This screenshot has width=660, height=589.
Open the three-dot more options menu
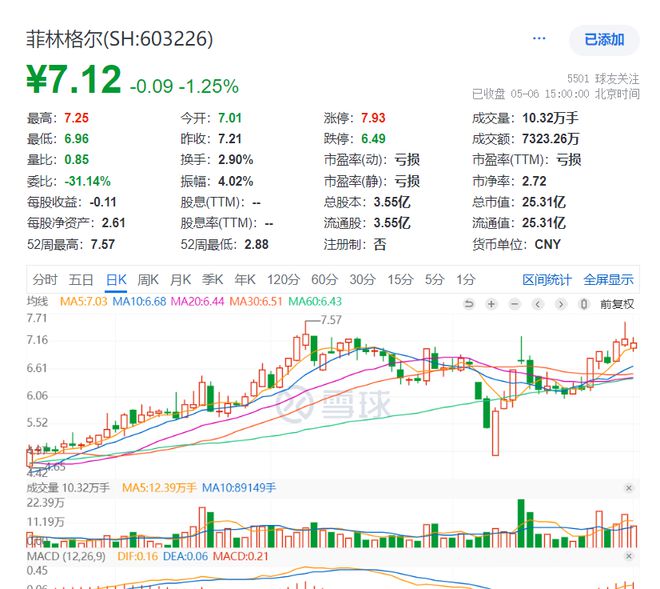click(x=539, y=39)
